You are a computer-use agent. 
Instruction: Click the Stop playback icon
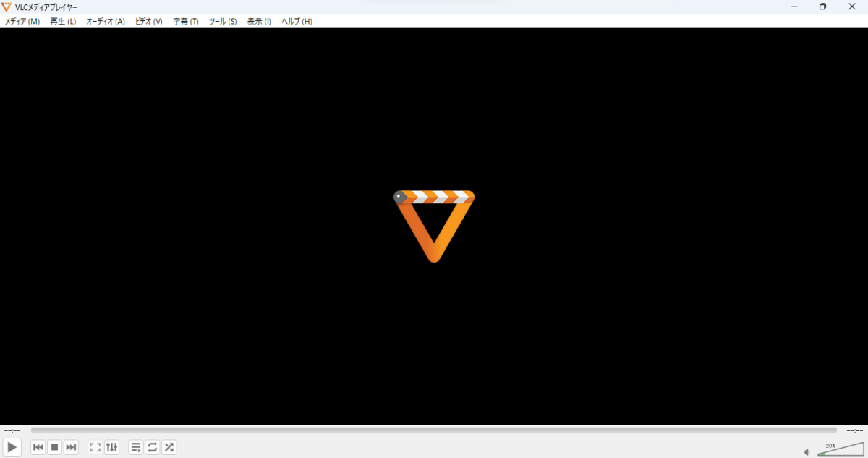[x=54, y=446]
